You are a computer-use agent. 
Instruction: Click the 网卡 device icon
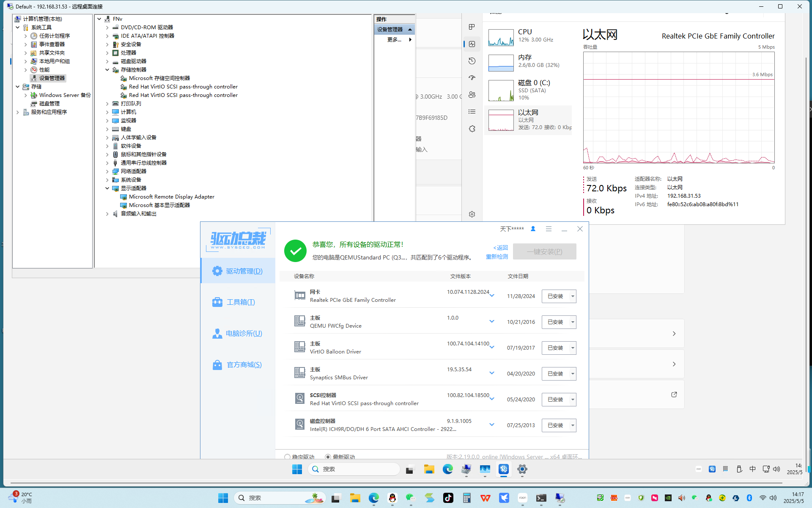click(300, 295)
